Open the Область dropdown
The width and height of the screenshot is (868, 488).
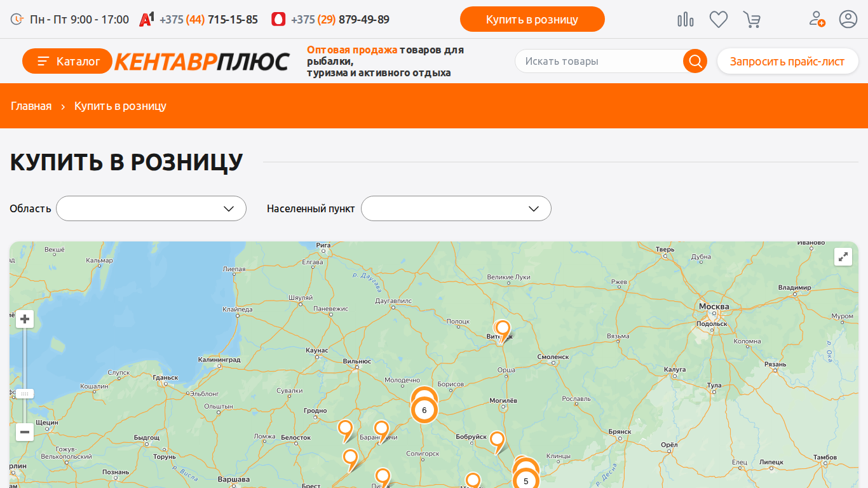click(151, 208)
